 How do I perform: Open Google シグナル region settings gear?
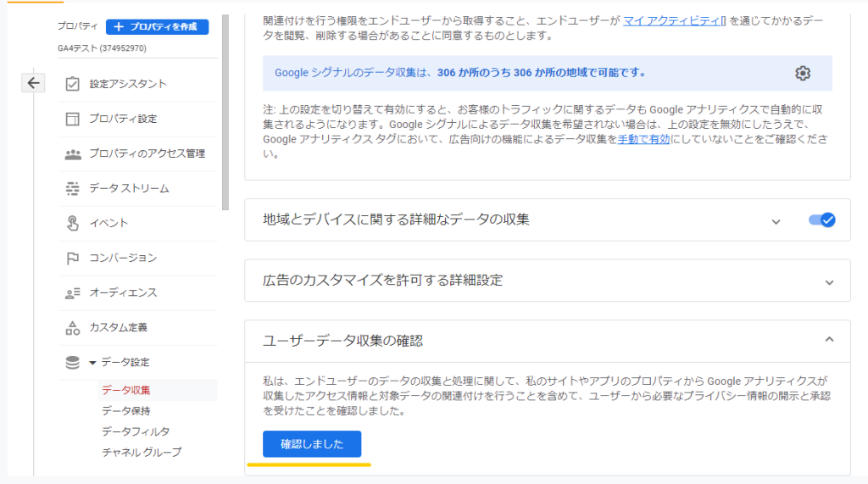tap(803, 73)
